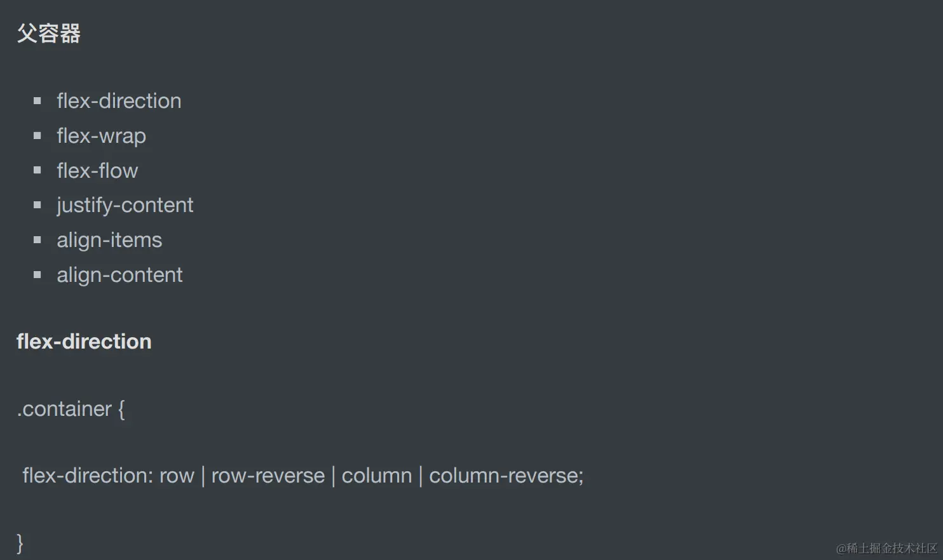Select align-content in the list
The height and width of the screenshot is (560, 943).
(x=119, y=275)
